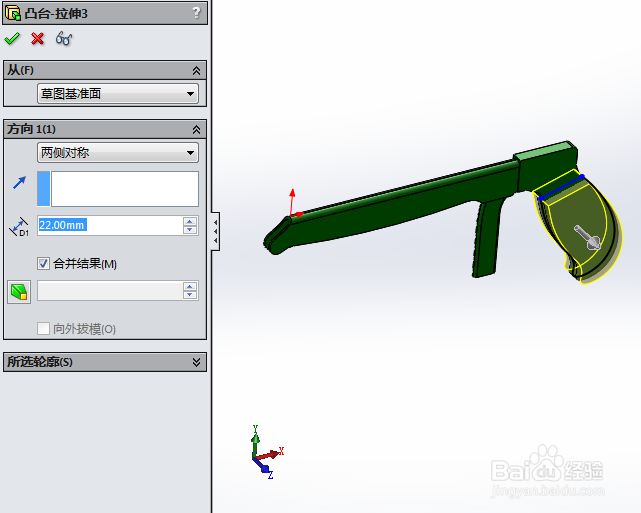The image size is (641, 513).
Task: Click the 凸台-拉伸3 panel title
Action: coord(56,13)
